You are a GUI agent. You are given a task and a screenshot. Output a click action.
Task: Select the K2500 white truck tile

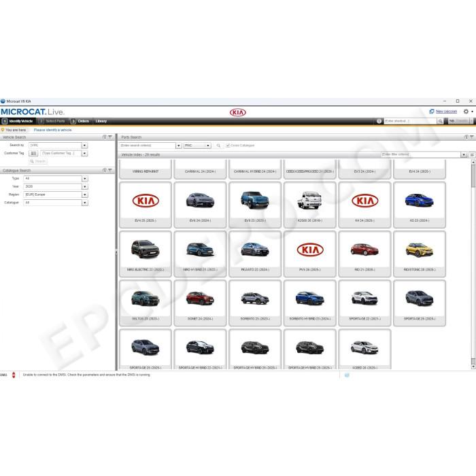(309, 205)
